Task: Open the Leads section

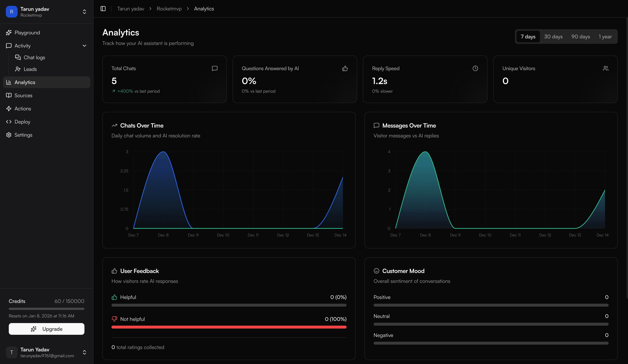Action: coord(30,69)
